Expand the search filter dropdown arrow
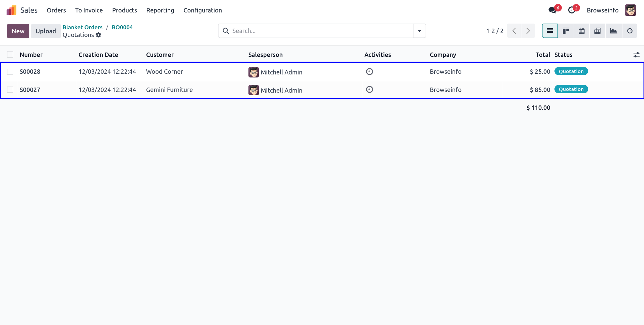The width and height of the screenshot is (644, 325). [419, 31]
